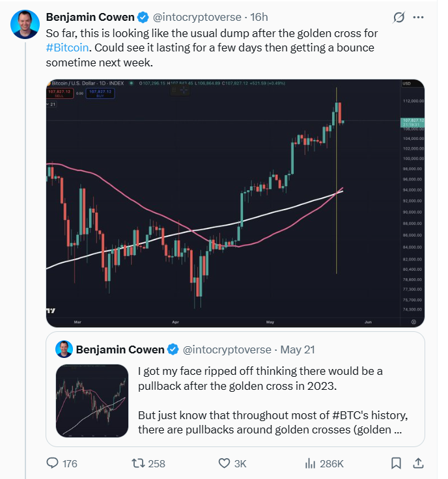This screenshot has width=448, height=479.
Task: Click the repost arrows icon
Action: pos(138,463)
